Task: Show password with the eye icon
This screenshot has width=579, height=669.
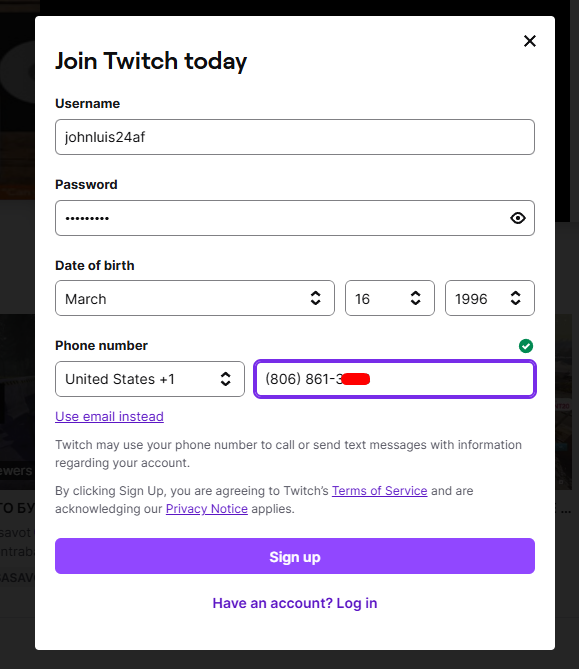Action: pyautogui.click(x=518, y=218)
